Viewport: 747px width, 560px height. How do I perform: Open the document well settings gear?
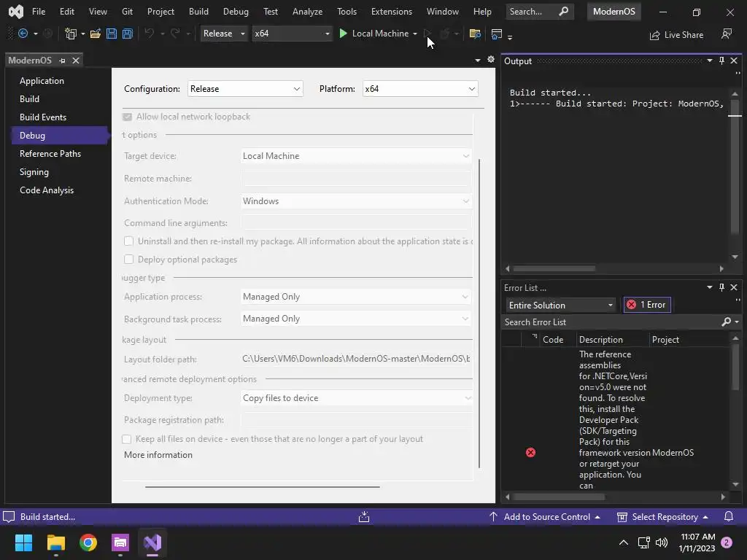[491, 60]
